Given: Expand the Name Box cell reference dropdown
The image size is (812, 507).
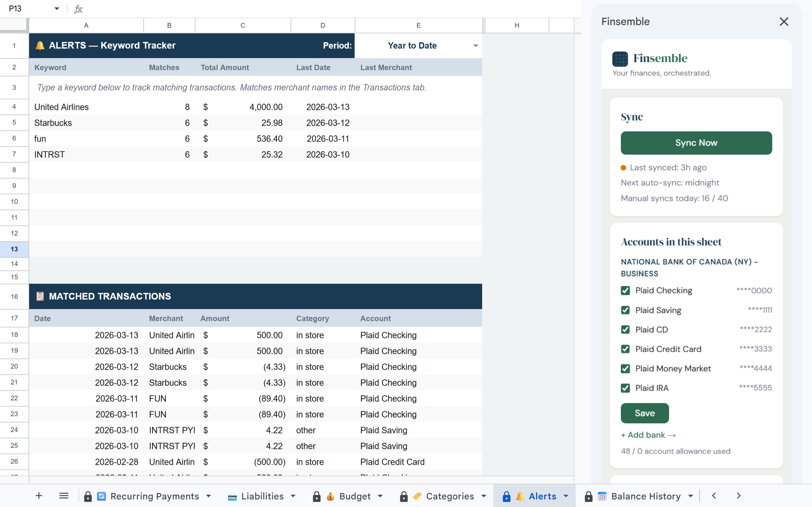Looking at the screenshot, I should point(57,9).
